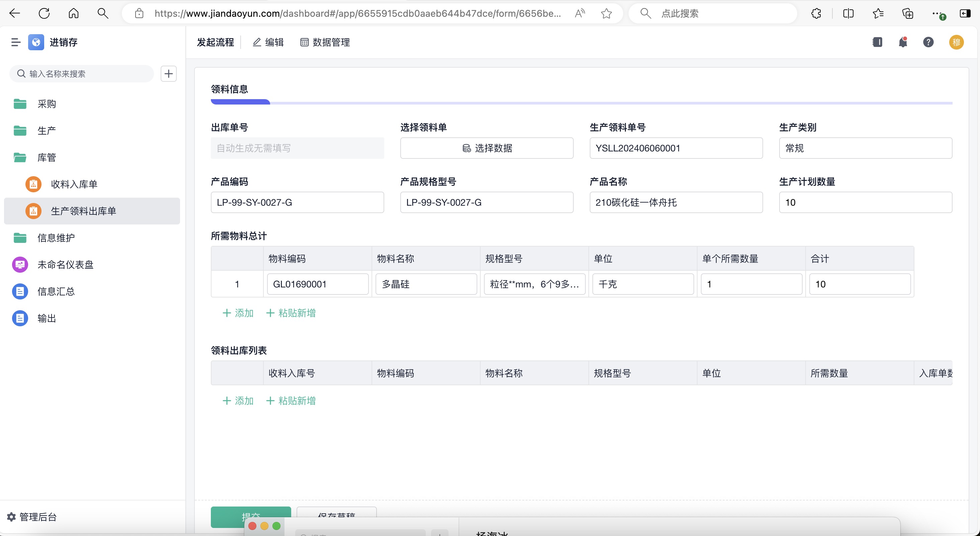The image size is (980, 536).
Task: Click the 规格型号 cell starting 粒径**mm
Action: [x=535, y=284]
